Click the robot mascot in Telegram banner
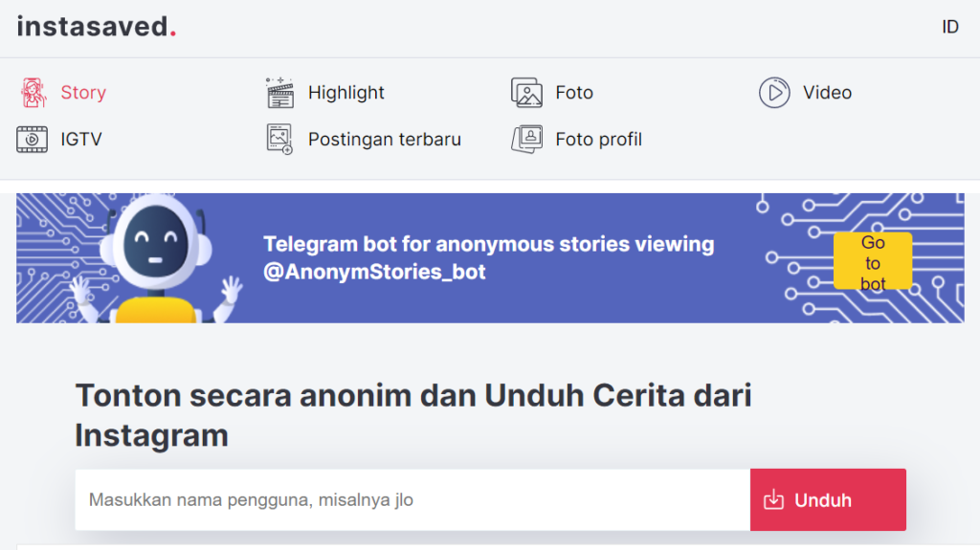The width and height of the screenshot is (980, 550). click(x=155, y=259)
